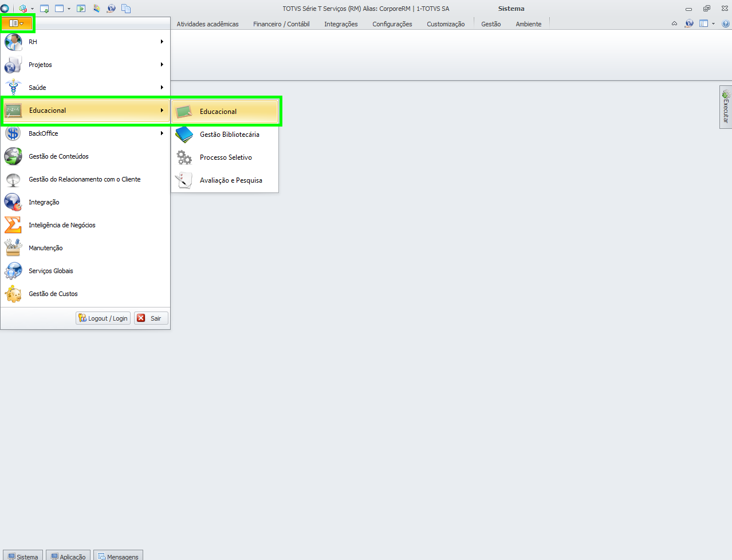This screenshot has width=732, height=560.
Task: Select the Sistema tab at the bottom
Action: point(23,556)
